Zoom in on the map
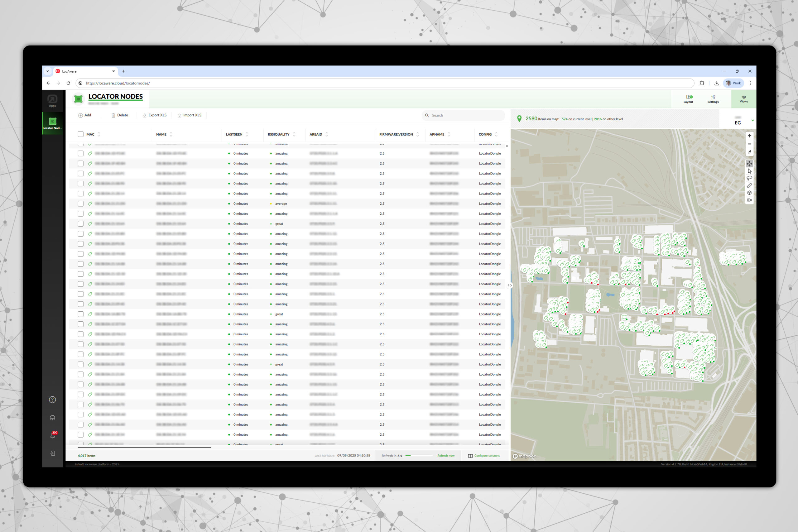The height and width of the screenshot is (532, 798). [749, 136]
